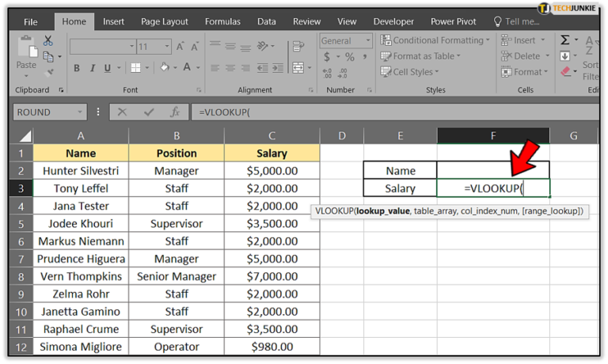This screenshot has height=364, width=608.
Task: Open the Borders dropdown arrow
Action: 147,68
